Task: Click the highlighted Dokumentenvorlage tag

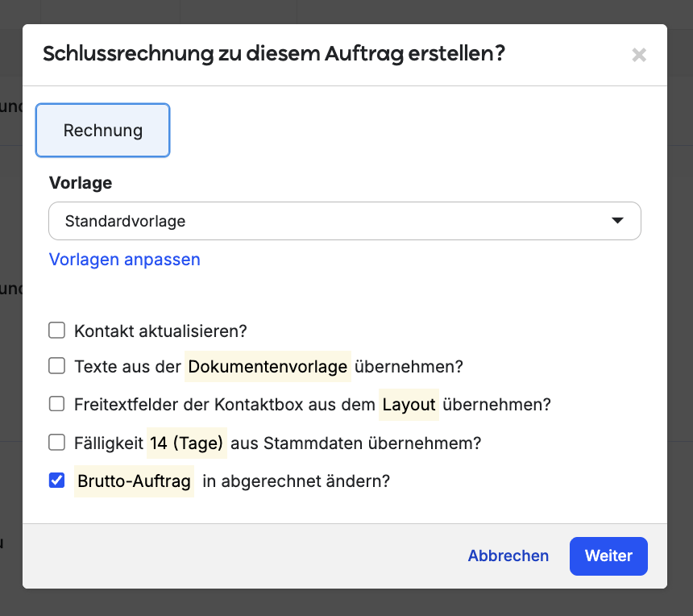Action: click(x=268, y=367)
